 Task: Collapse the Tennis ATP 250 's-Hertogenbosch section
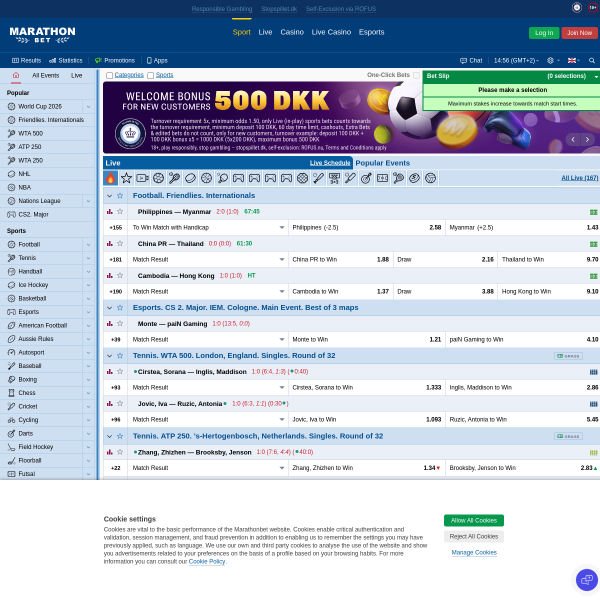[109, 436]
